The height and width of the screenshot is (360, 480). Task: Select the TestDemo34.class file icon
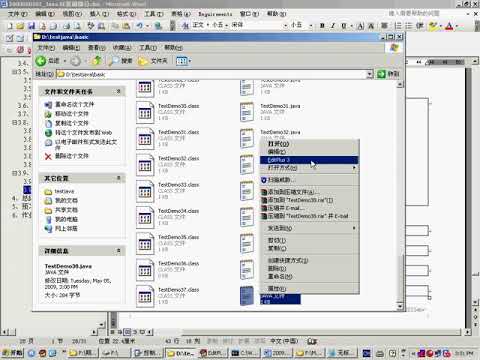click(145, 218)
